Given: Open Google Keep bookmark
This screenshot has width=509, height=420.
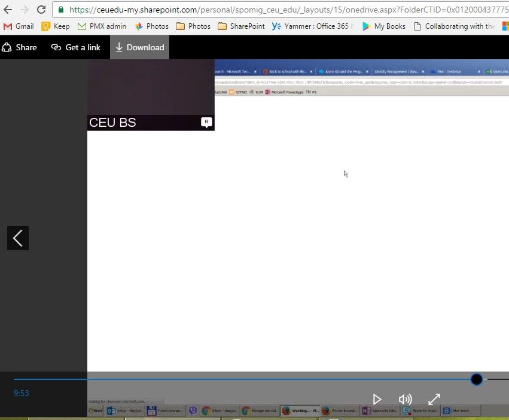Looking at the screenshot, I should click(x=55, y=26).
